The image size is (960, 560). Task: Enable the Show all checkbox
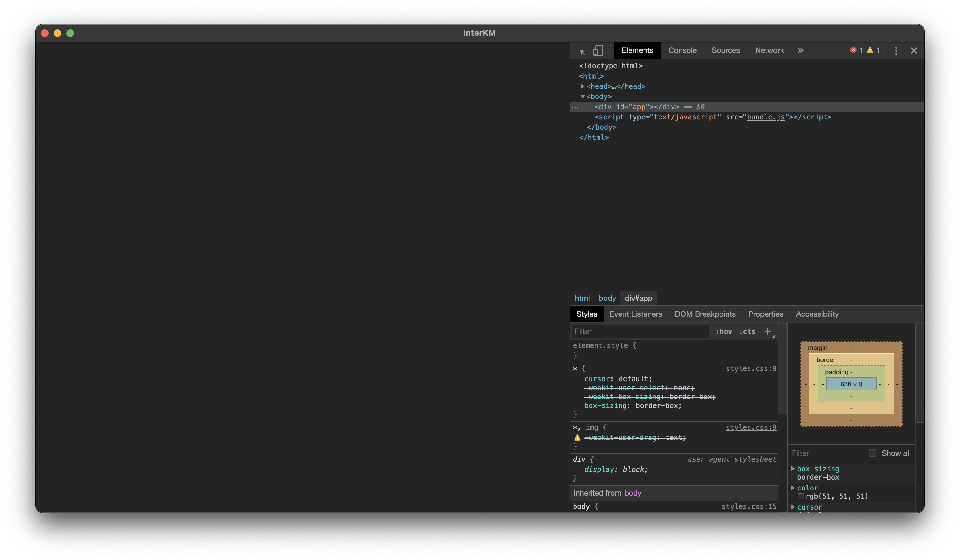coord(872,453)
